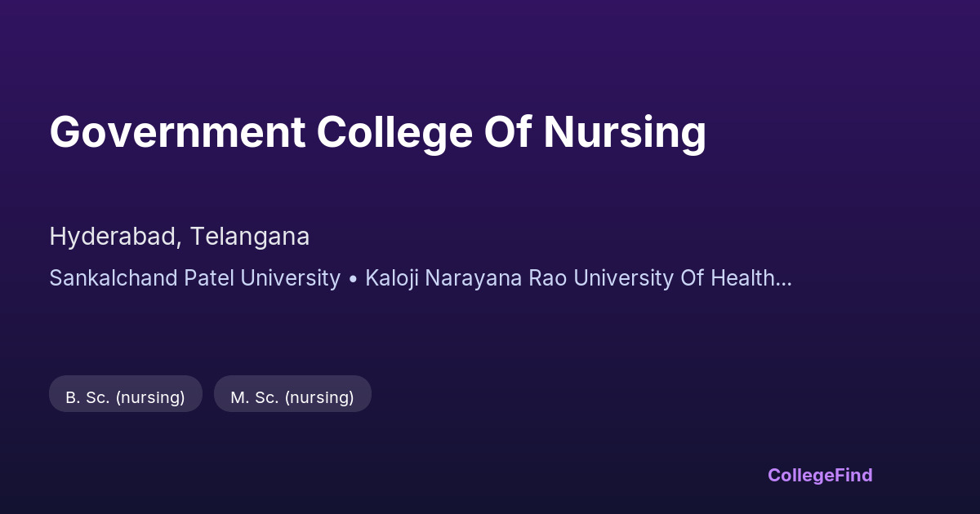Select the Hyderabad, Telangana location line
Screen dimensions: 980x514
tap(179, 237)
